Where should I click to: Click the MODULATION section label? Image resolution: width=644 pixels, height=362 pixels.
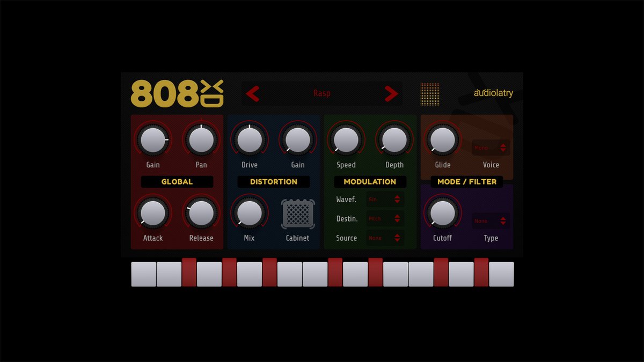coord(370,182)
